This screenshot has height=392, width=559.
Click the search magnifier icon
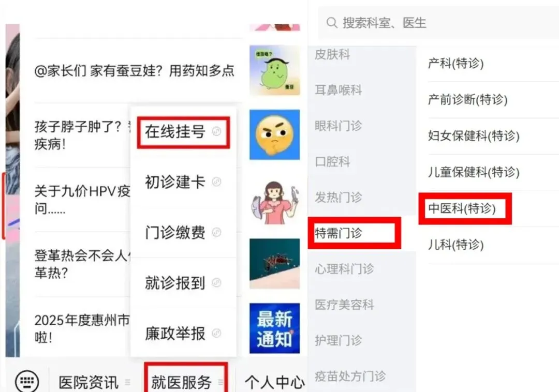[332, 23]
